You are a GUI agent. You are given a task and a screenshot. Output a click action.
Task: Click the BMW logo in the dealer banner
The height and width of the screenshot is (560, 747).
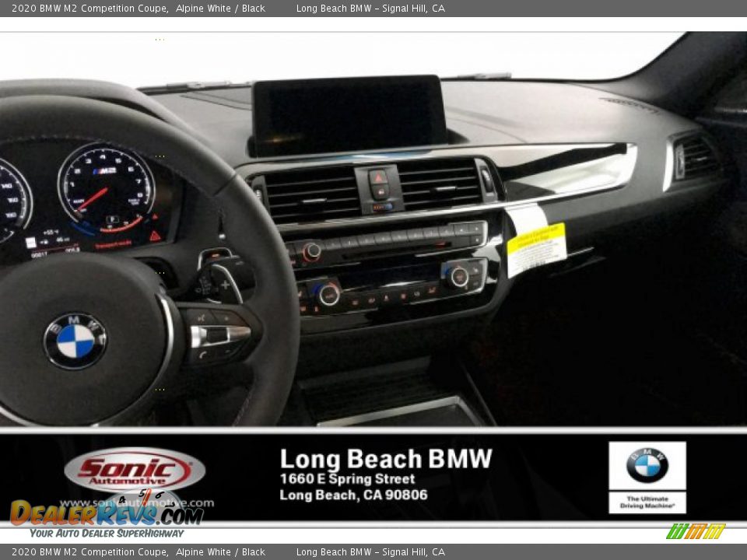point(647,465)
